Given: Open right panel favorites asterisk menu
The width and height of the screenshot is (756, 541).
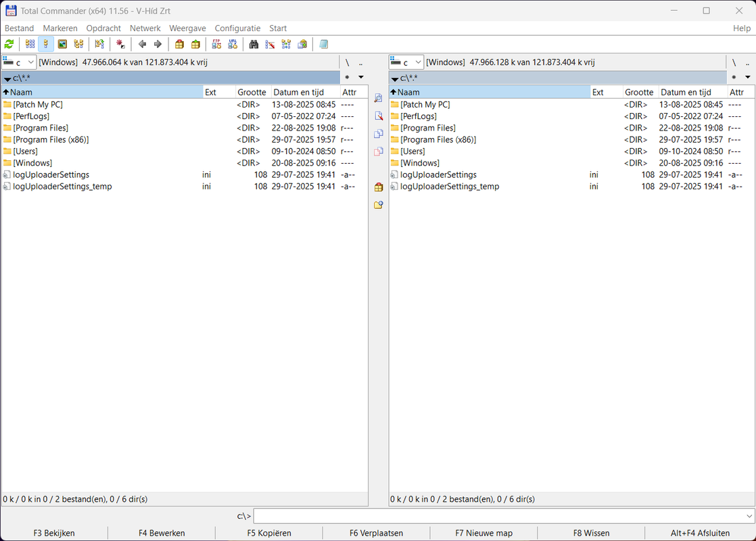Looking at the screenshot, I should point(734,77).
